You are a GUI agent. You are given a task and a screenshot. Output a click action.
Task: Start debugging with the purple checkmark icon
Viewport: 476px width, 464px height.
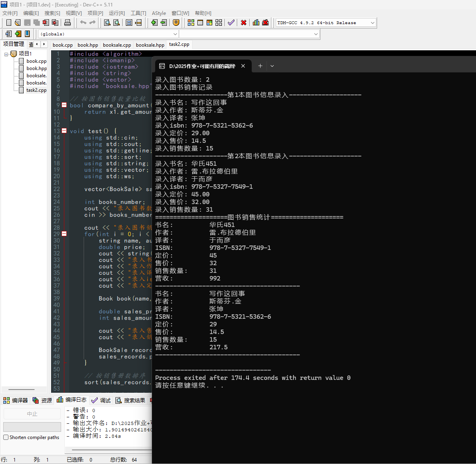click(x=231, y=23)
